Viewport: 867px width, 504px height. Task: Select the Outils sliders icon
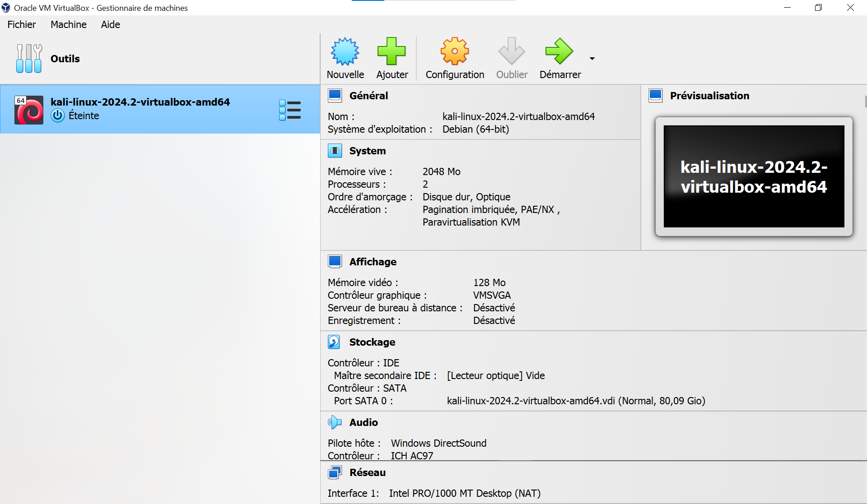[28, 58]
